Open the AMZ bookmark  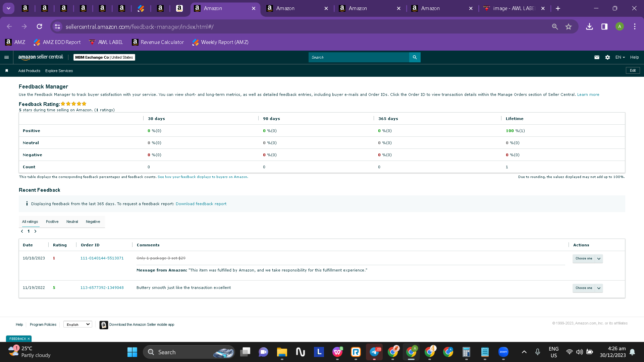click(x=15, y=42)
